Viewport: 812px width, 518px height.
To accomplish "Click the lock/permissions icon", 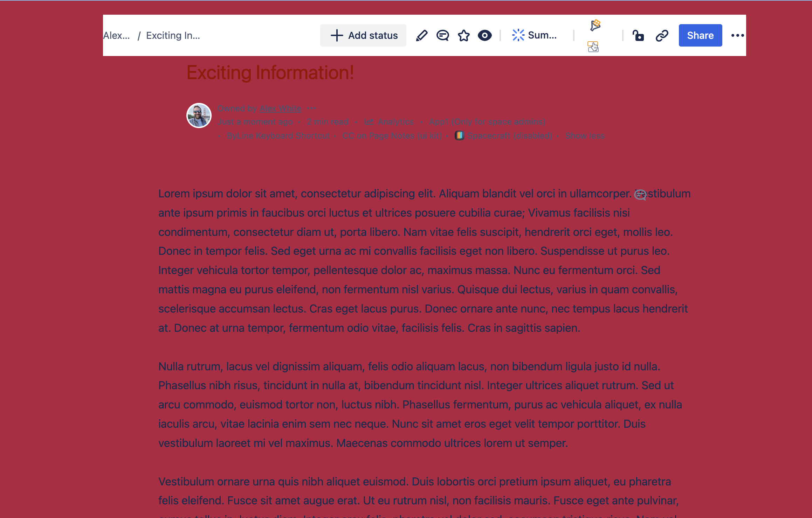I will click(639, 35).
